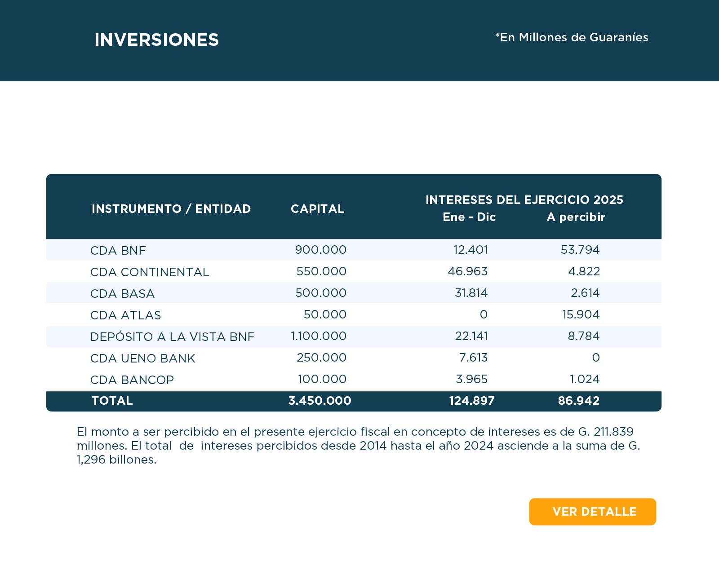Click the 86.942 A percibir total
This screenshot has height=588, width=719.
coord(578,401)
